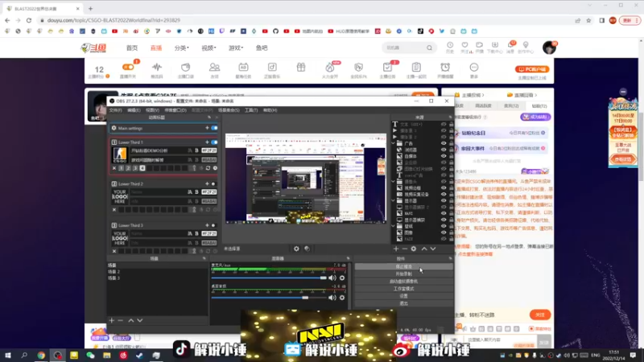This screenshot has height=362, width=644.
Task: Toggle the Lower Third 1 switch
Action: click(x=214, y=142)
